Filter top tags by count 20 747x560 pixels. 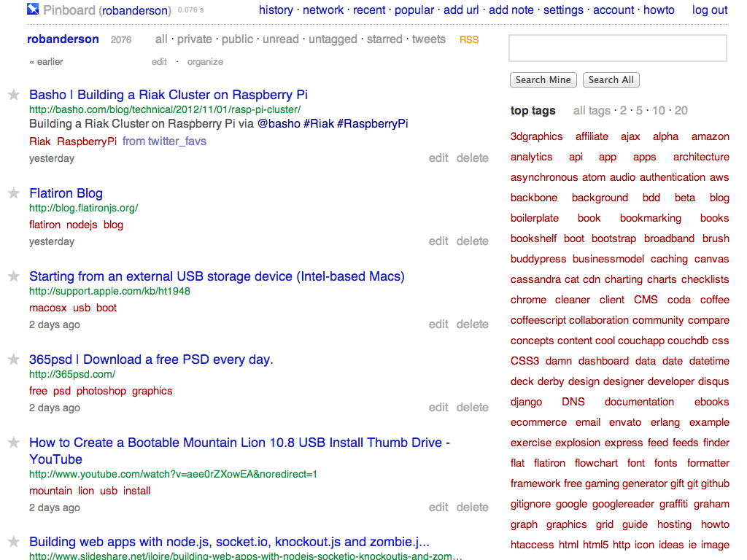pyautogui.click(x=681, y=111)
